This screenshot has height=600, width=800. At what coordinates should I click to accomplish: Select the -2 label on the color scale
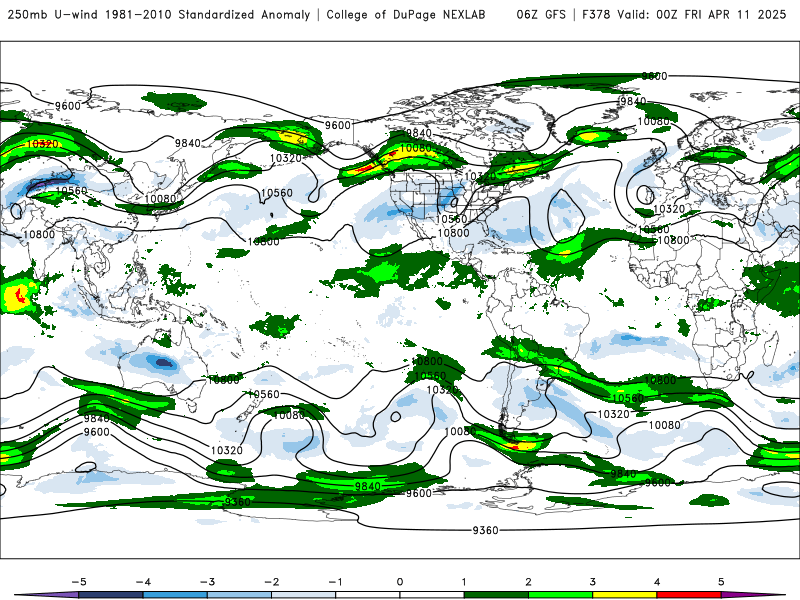tap(271, 582)
